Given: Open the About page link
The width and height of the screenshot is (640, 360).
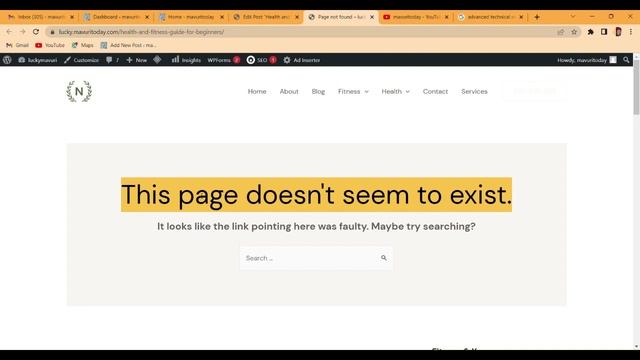Looking at the screenshot, I should click(289, 91).
